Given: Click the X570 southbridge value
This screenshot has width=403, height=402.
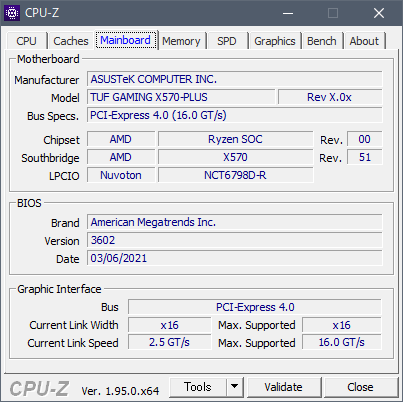Looking at the screenshot, I should [235, 157].
